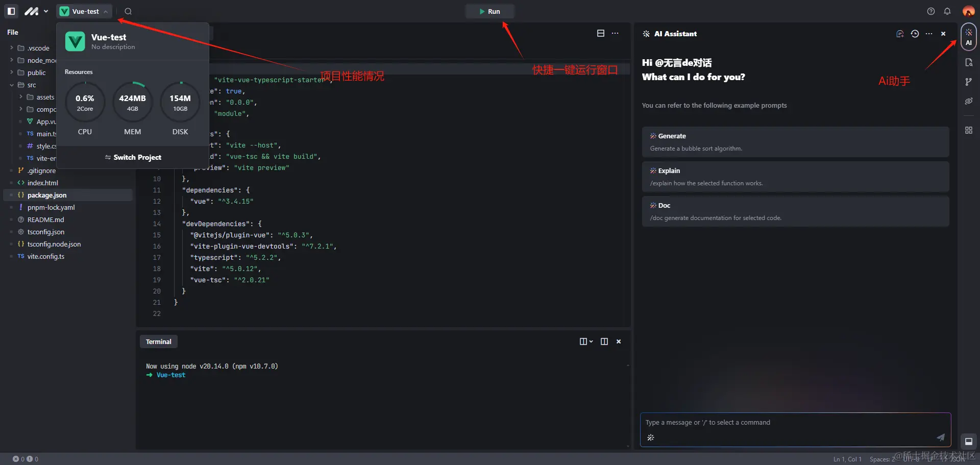980x465 pixels.
Task: Start a new AI chat
Action: (x=900, y=34)
